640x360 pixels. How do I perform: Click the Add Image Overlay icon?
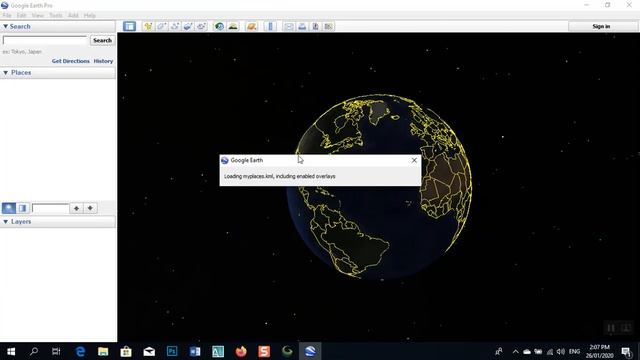188,26
